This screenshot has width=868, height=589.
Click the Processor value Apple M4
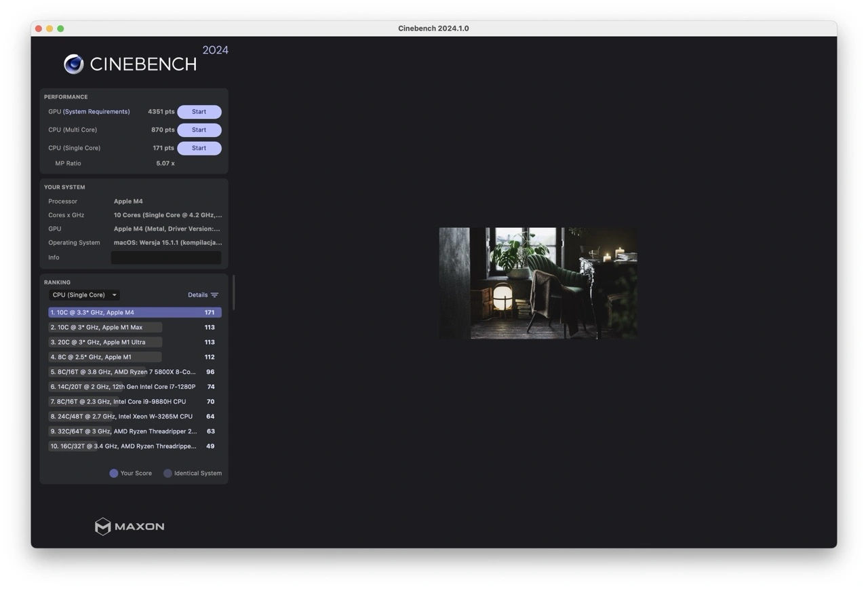[128, 202]
